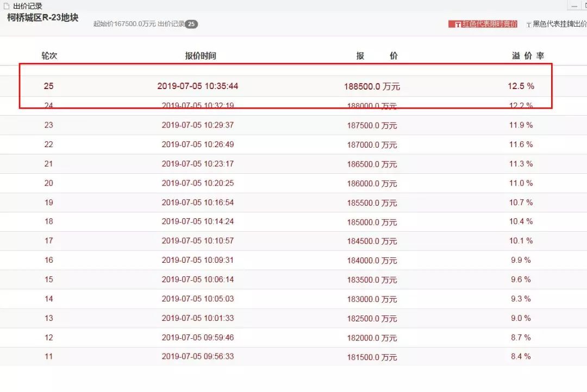Click the 柯桥城区R-23地块 parcel title
The width and height of the screenshot is (587, 392).
(42, 18)
